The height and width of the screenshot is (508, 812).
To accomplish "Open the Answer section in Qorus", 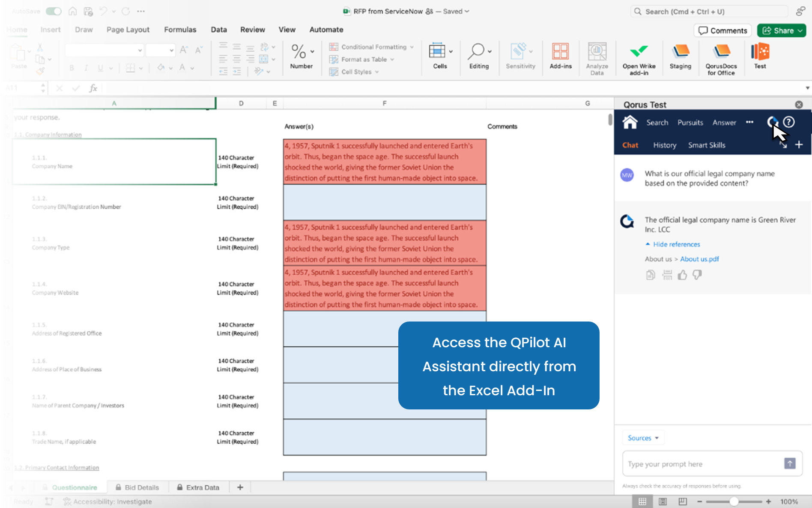I will click(724, 123).
